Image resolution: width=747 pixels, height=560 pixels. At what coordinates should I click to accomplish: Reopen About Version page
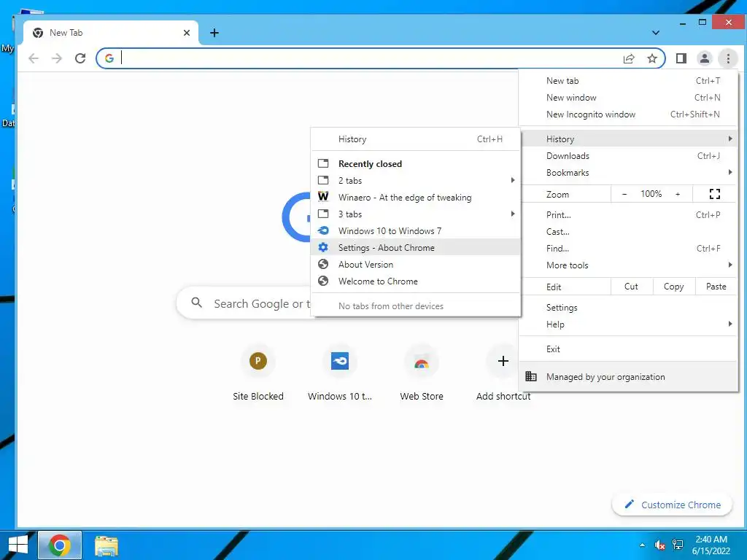[415, 264]
